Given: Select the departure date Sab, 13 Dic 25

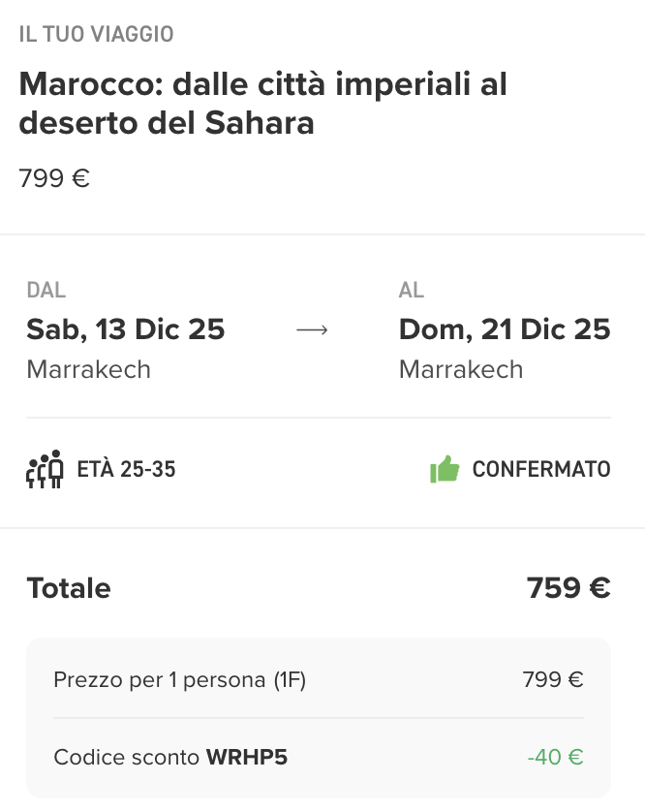Looking at the screenshot, I should pos(126,329).
